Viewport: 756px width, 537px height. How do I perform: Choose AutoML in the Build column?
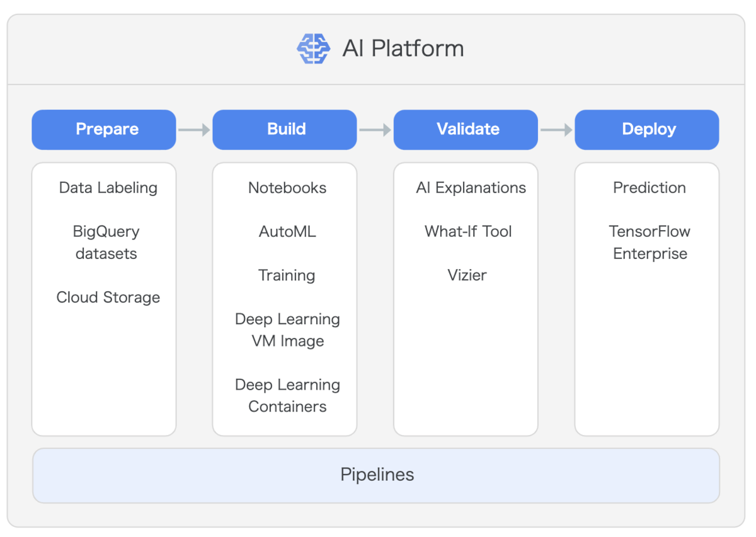tap(287, 231)
